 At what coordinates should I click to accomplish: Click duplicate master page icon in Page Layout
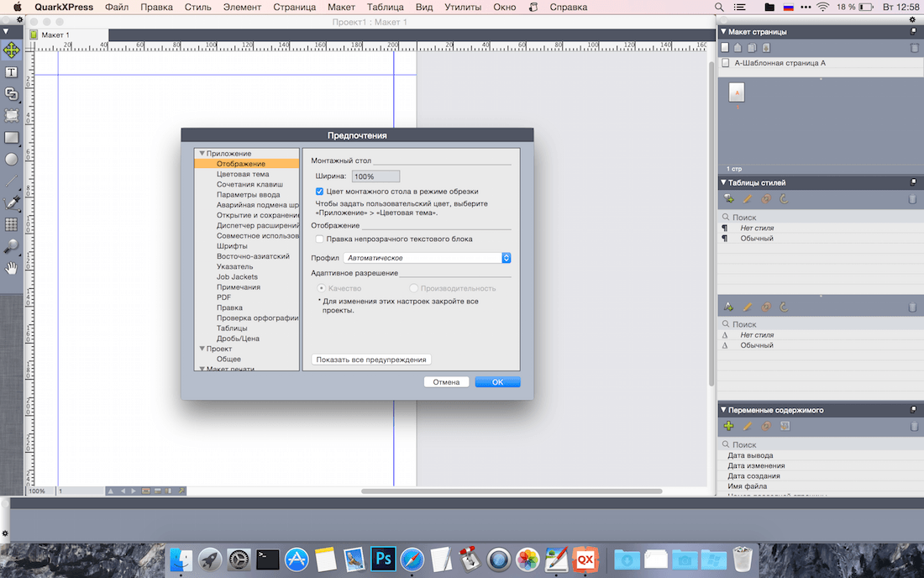tap(752, 48)
